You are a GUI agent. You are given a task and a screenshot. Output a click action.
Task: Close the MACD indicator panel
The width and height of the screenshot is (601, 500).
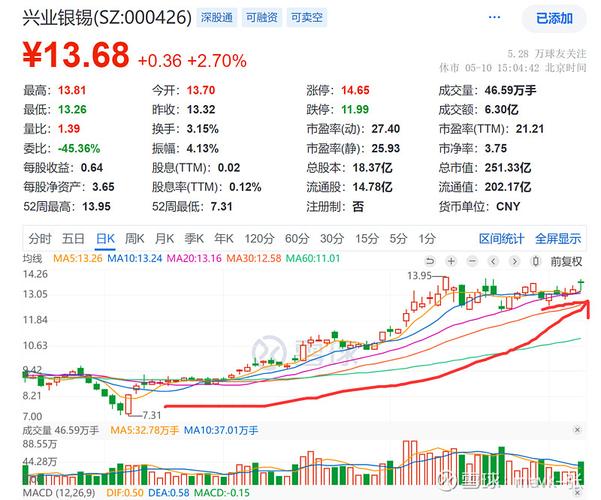tap(577, 492)
